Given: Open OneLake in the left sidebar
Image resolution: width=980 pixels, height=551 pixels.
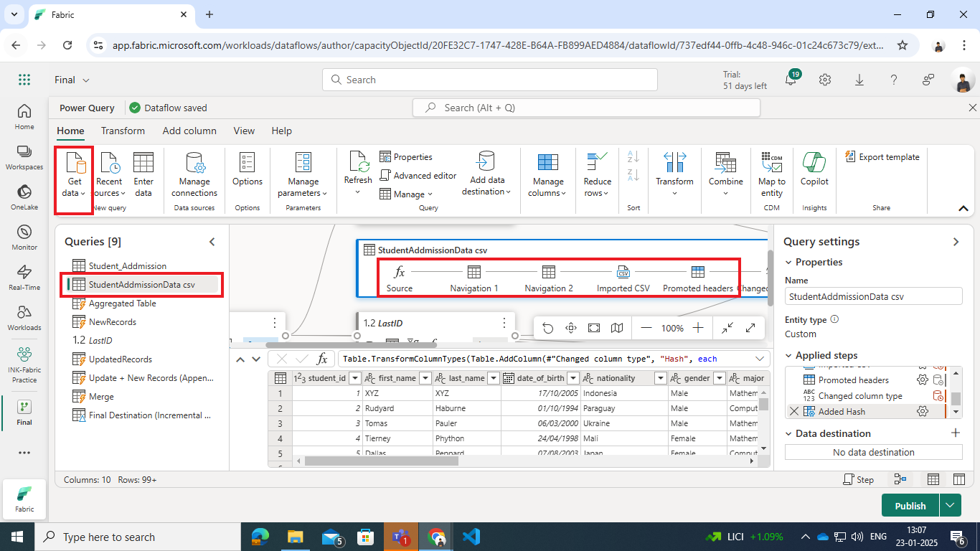Looking at the screenshot, I should pos(24,198).
